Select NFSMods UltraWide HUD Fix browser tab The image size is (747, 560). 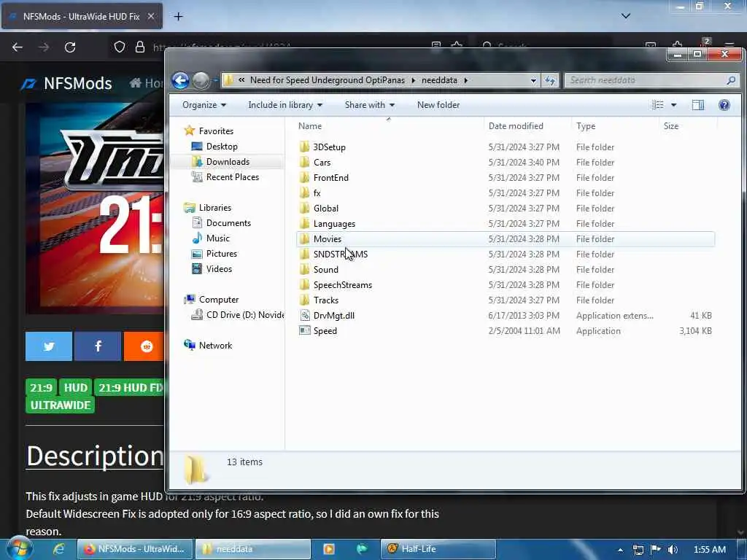point(82,16)
